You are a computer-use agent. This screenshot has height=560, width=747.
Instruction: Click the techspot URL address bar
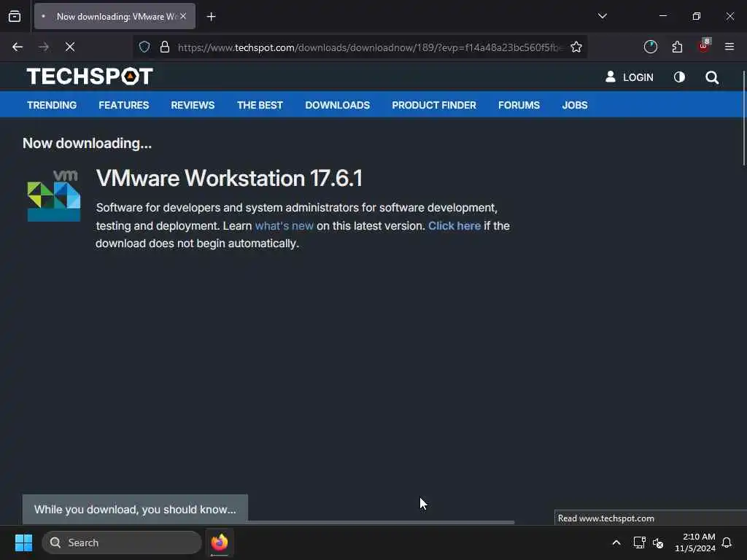pyautogui.click(x=370, y=47)
